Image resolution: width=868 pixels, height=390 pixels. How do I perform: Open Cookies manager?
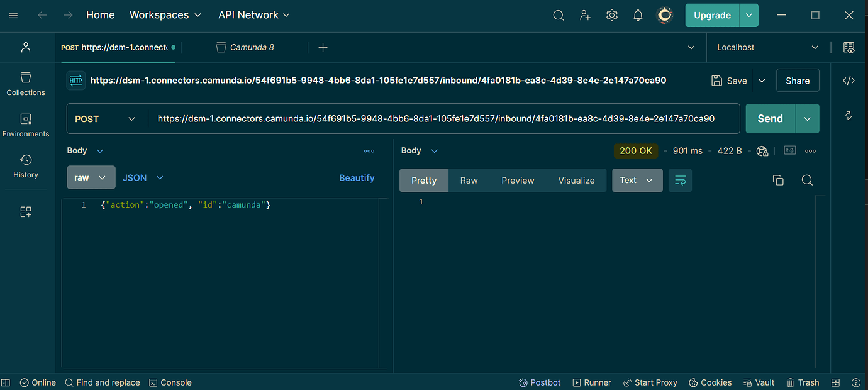pyautogui.click(x=710, y=382)
